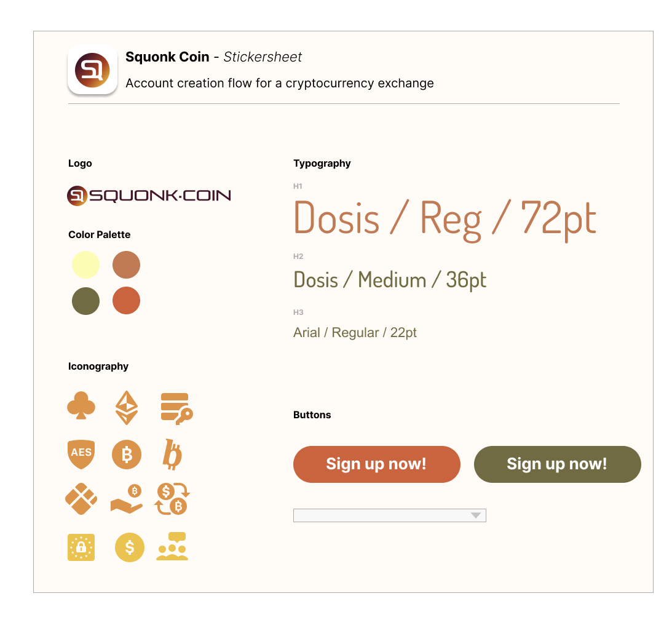Click the group chat people icon
The image size is (672, 628).
pyautogui.click(x=172, y=546)
